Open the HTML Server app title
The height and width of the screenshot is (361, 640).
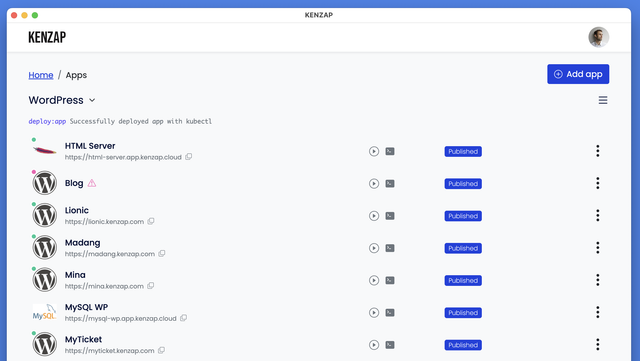[x=90, y=146]
